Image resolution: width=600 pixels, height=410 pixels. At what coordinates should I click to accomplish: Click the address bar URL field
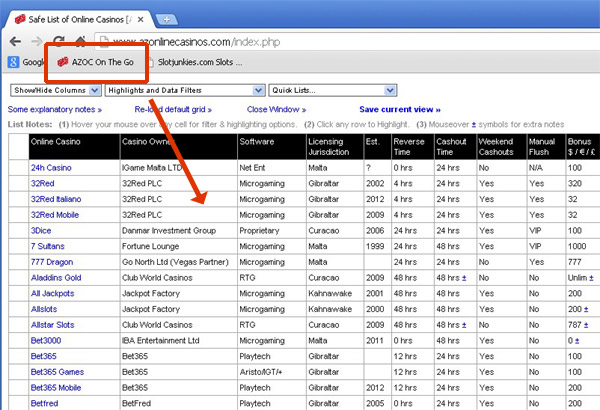(x=344, y=42)
